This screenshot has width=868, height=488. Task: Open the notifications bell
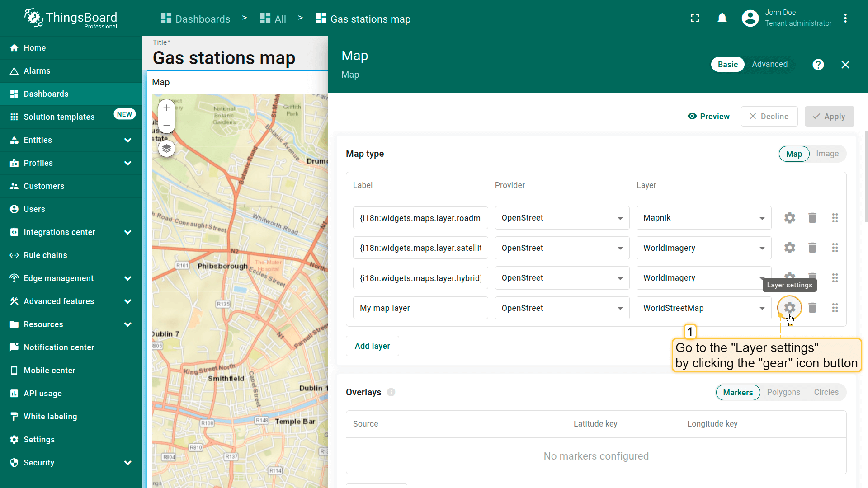[722, 19]
